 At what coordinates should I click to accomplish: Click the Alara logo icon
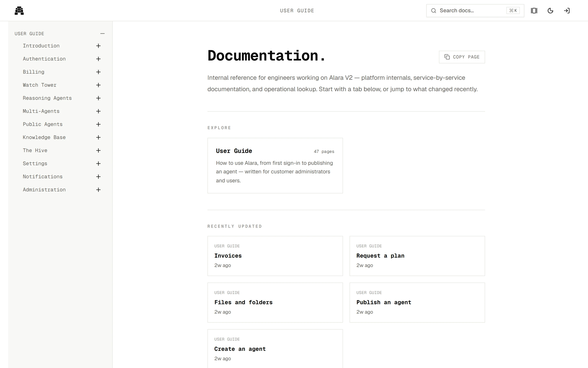pos(19,11)
